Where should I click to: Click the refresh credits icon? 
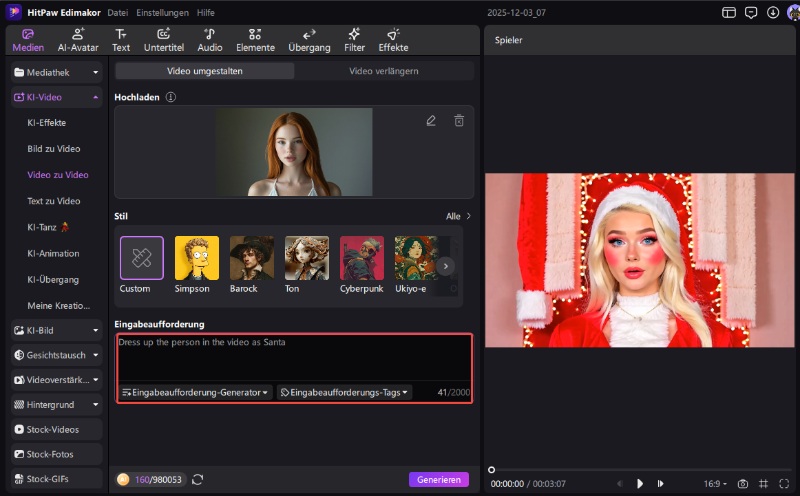[197, 480]
